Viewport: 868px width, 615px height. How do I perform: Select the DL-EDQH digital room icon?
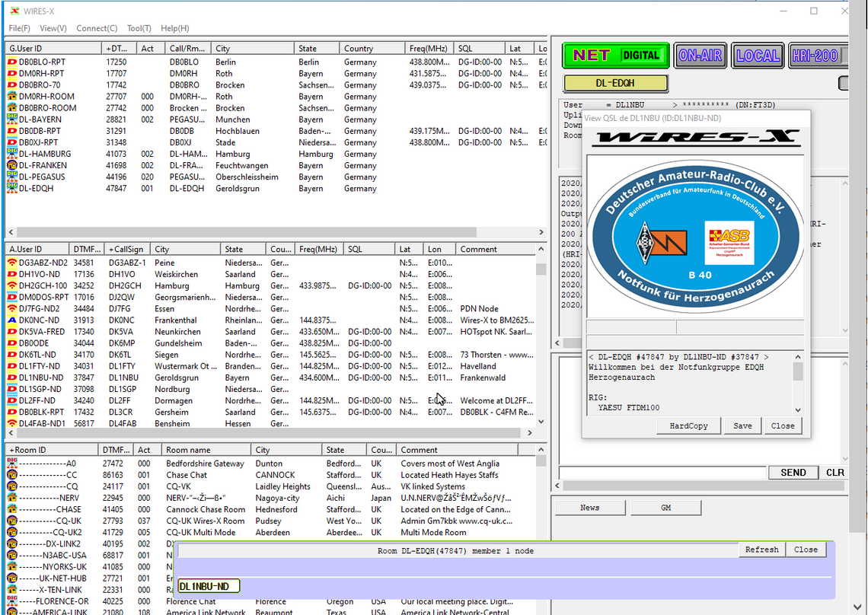tap(12, 188)
